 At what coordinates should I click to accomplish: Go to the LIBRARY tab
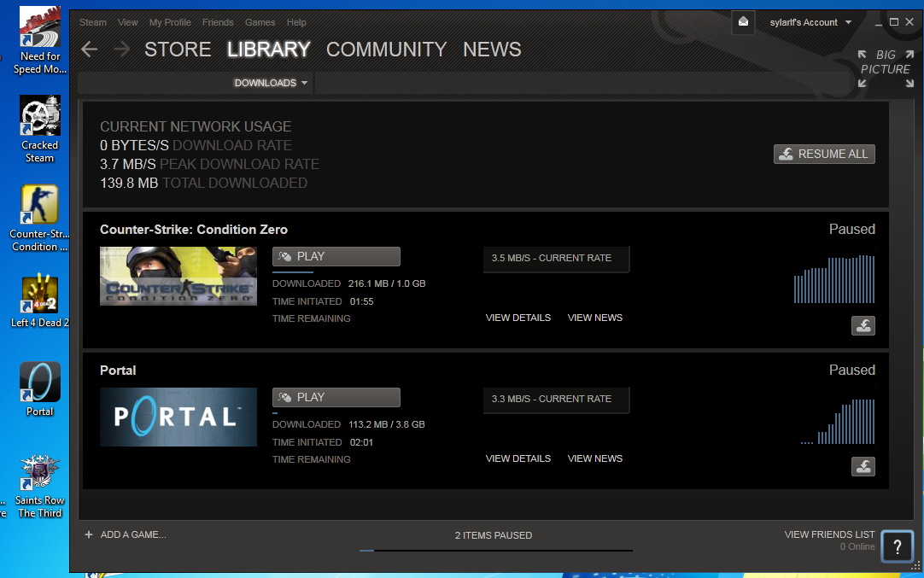point(269,50)
